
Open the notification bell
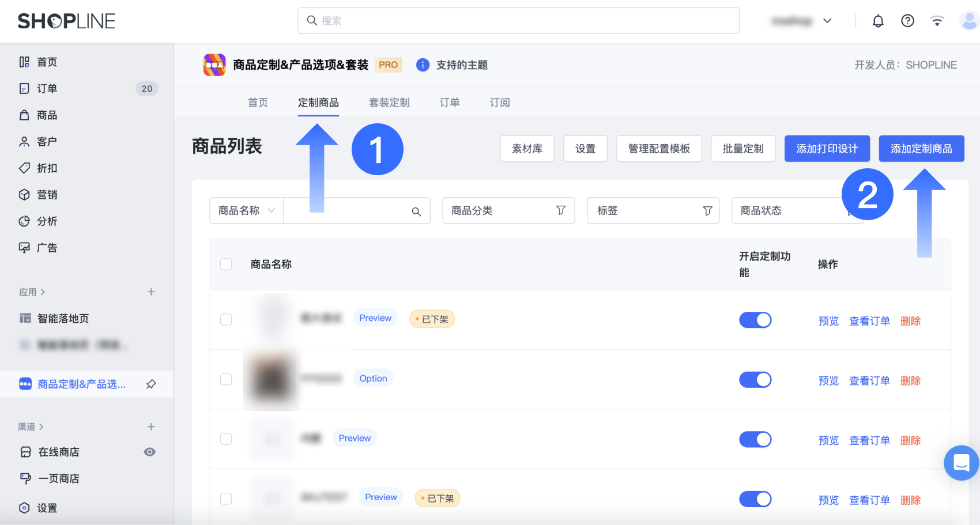[x=878, y=21]
